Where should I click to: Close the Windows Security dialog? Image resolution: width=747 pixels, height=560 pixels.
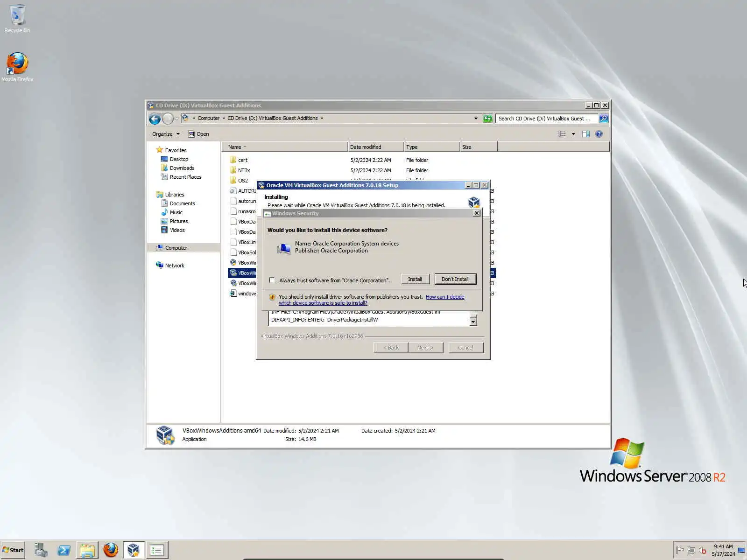click(476, 213)
